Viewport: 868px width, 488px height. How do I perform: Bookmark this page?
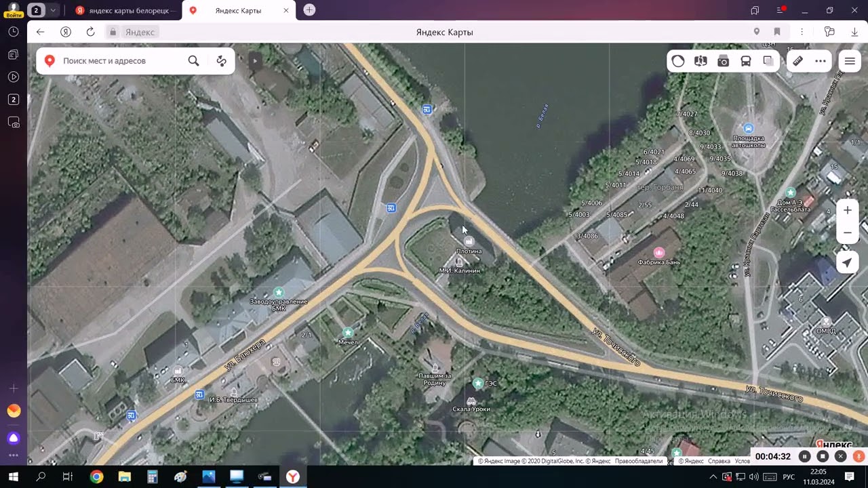[x=777, y=32]
